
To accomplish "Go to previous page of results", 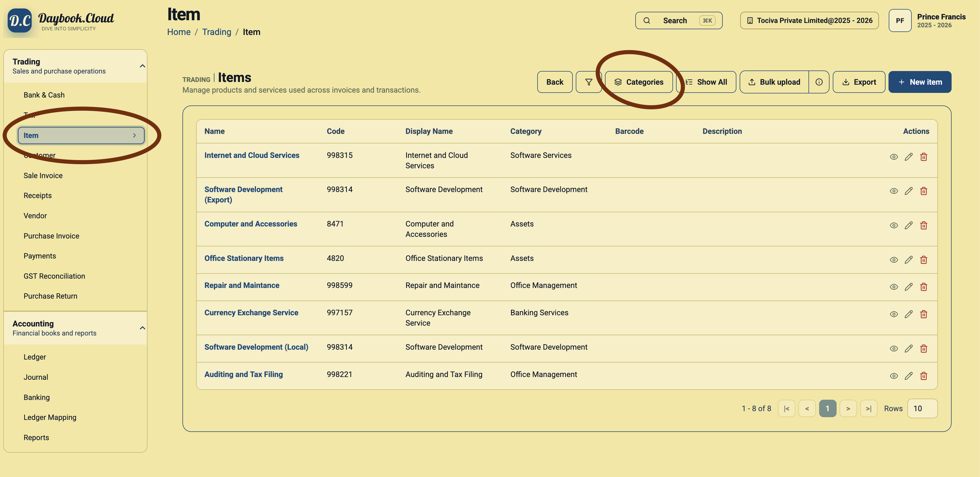I will (x=807, y=408).
